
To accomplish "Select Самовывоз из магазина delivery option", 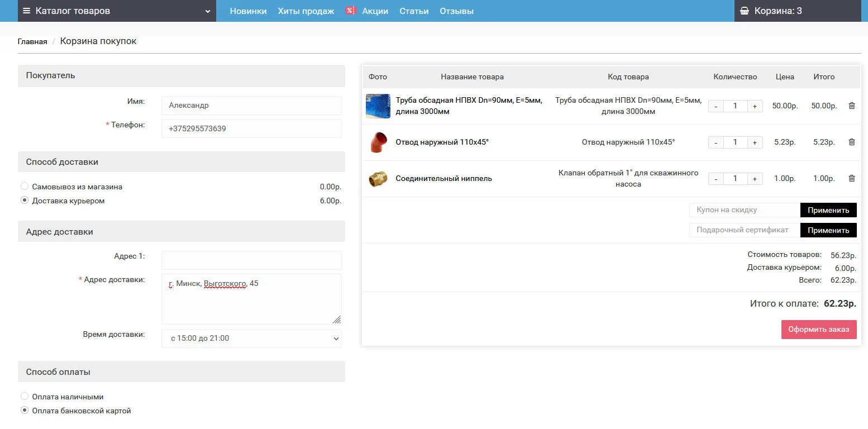I will pyautogui.click(x=25, y=187).
